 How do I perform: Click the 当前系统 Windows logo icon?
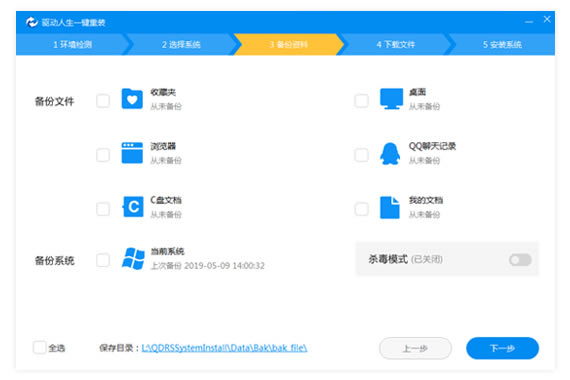coord(133,259)
